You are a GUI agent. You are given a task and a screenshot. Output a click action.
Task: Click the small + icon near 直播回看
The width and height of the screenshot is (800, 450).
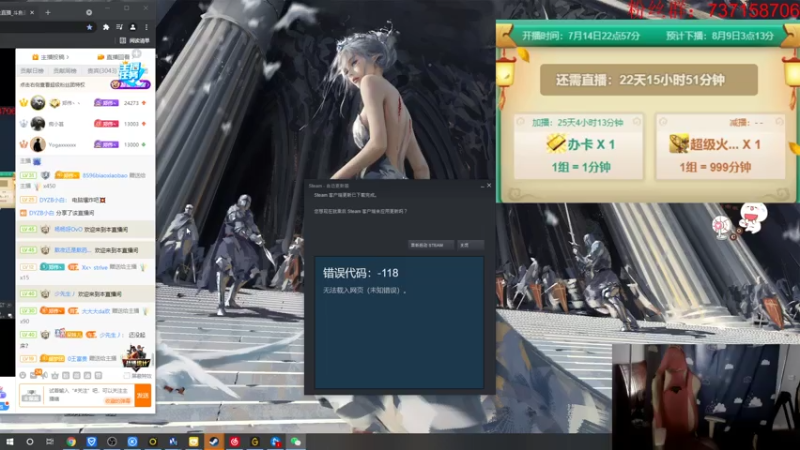(x=136, y=54)
